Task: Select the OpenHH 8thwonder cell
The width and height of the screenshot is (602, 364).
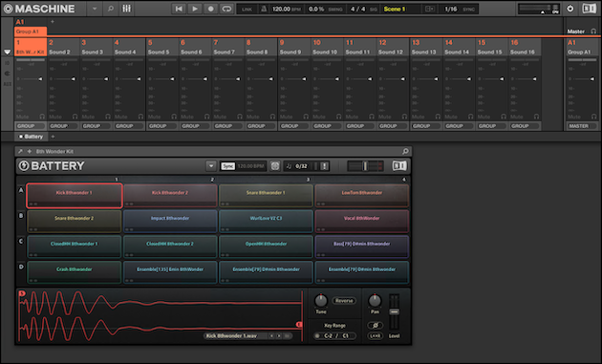Action: [266, 246]
